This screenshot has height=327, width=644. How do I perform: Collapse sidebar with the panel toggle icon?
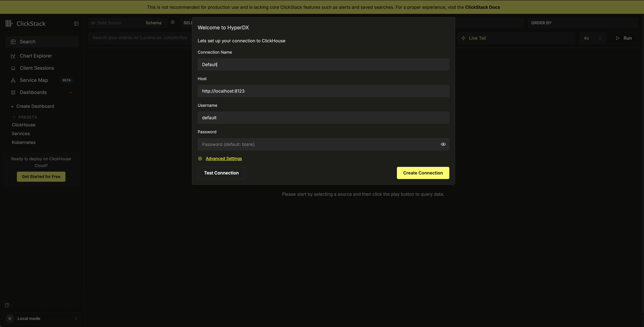click(76, 23)
